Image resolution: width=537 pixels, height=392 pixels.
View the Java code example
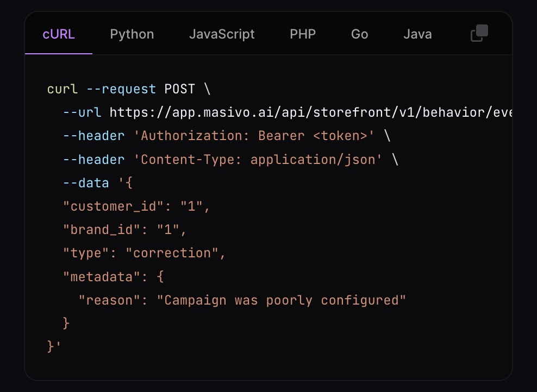tap(417, 34)
